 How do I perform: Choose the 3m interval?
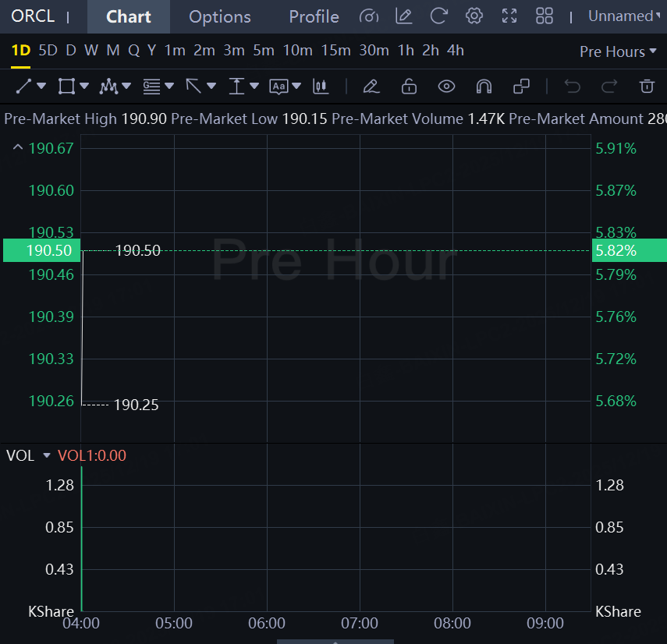234,51
